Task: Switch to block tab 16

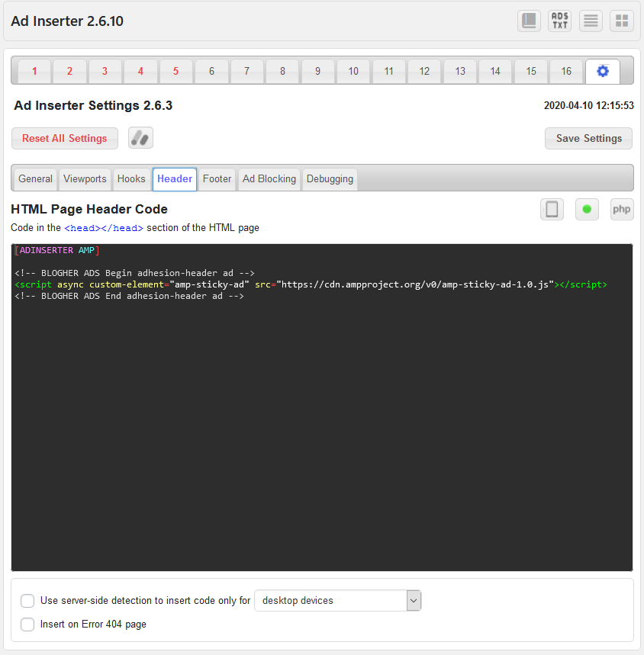Action: click(x=566, y=71)
